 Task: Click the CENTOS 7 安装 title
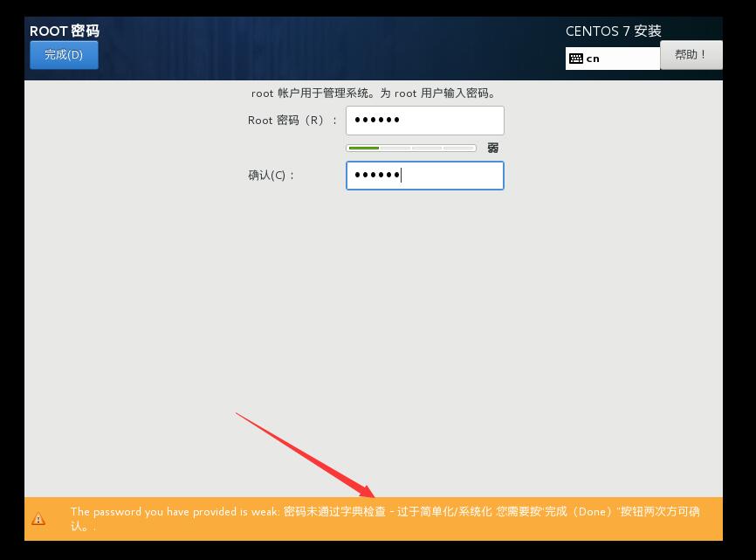pyautogui.click(x=612, y=31)
